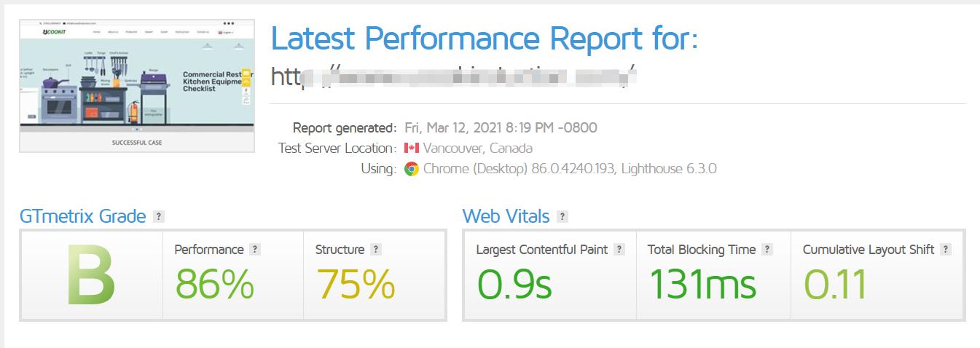Click the Chrome browser icon
This screenshot has height=348, width=980.
(x=412, y=169)
